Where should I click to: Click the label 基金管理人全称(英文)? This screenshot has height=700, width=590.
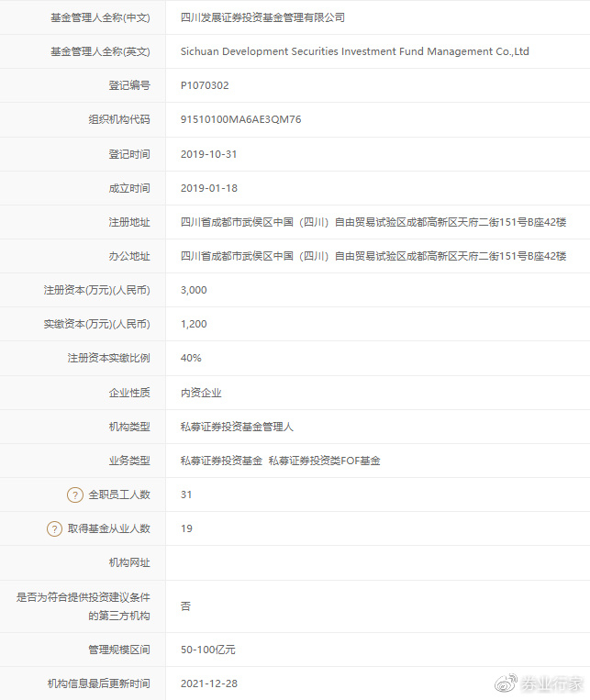click(100, 51)
